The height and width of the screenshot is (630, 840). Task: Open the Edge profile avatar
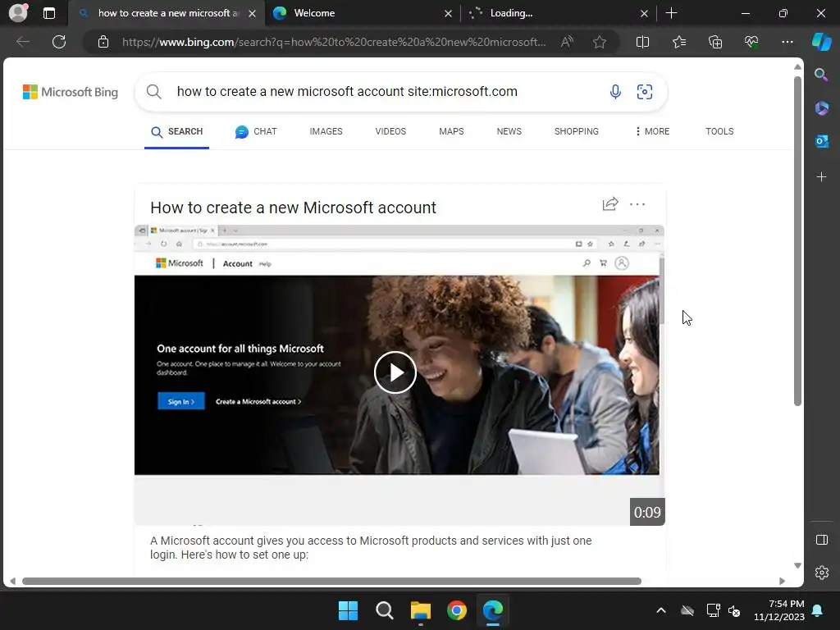[18, 13]
